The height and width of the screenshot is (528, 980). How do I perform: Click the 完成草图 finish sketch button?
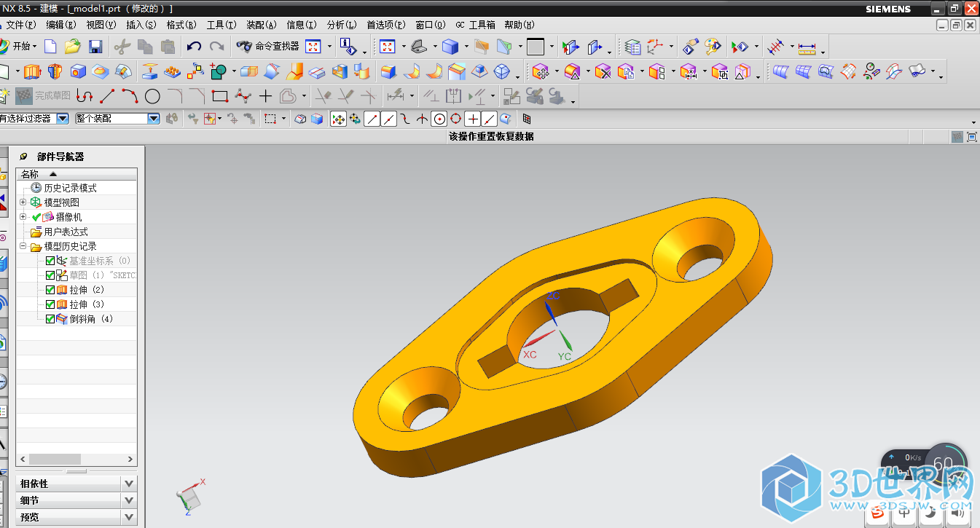(44, 95)
